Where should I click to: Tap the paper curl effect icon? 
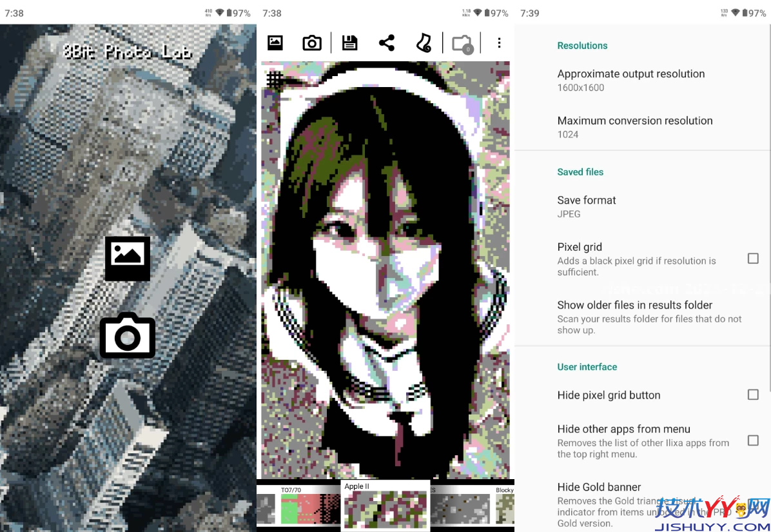click(x=424, y=43)
